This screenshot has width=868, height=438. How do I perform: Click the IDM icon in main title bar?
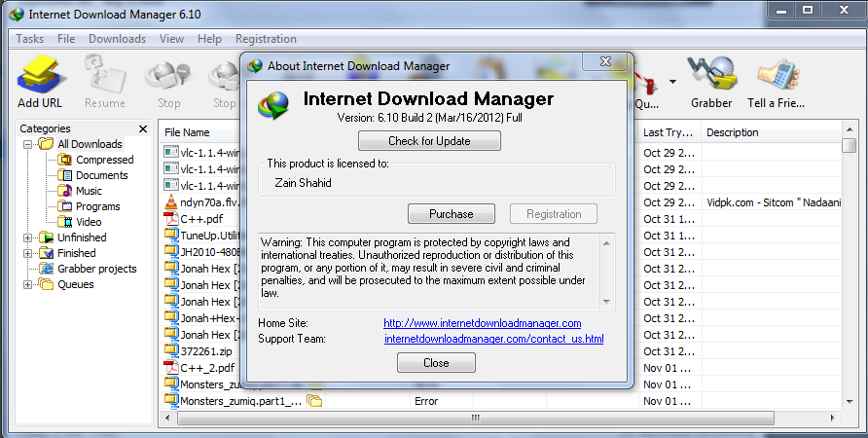pyautogui.click(x=18, y=14)
